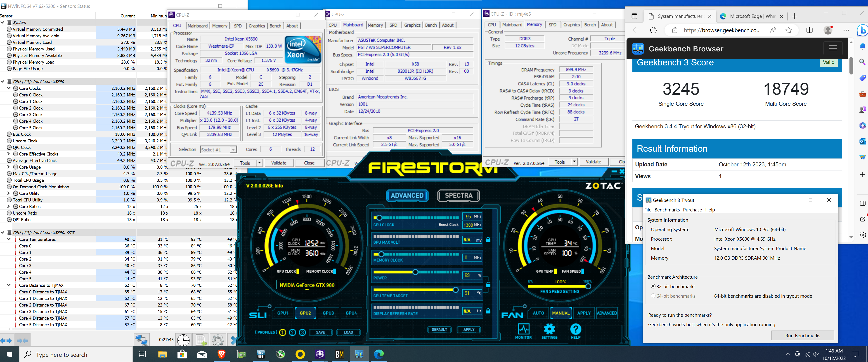The width and height of the screenshot is (868, 362).
Task: Reset HWiNFO elapsed time clock icon
Action: pyautogui.click(x=183, y=340)
